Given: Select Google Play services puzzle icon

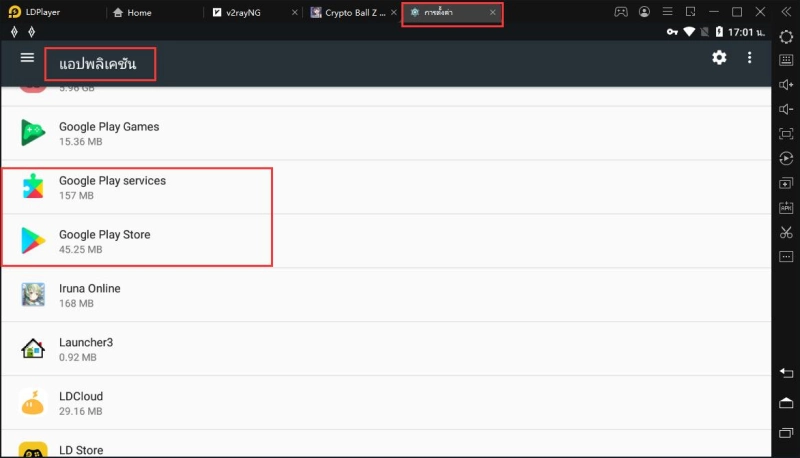Looking at the screenshot, I should coord(33,187).
